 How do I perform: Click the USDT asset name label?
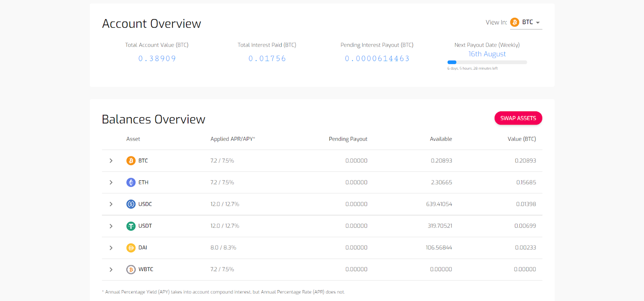click(x=145, y=226)
